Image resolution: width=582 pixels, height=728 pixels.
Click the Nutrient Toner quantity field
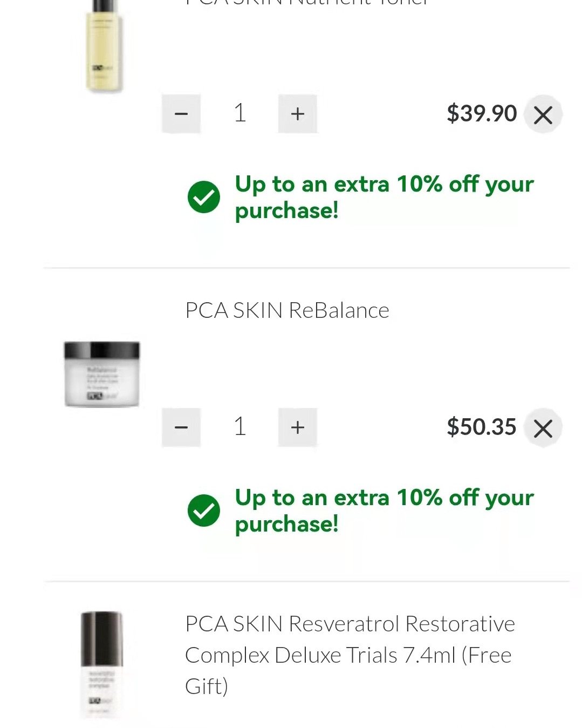click(x=240, y=114)
